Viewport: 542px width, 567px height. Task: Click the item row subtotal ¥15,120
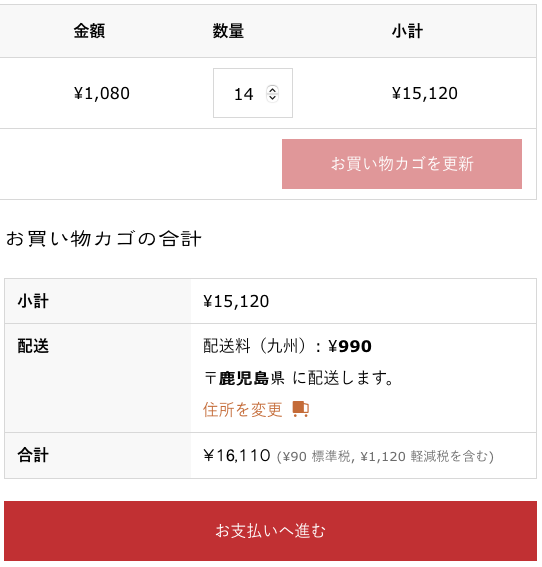(x=424, y=93)
